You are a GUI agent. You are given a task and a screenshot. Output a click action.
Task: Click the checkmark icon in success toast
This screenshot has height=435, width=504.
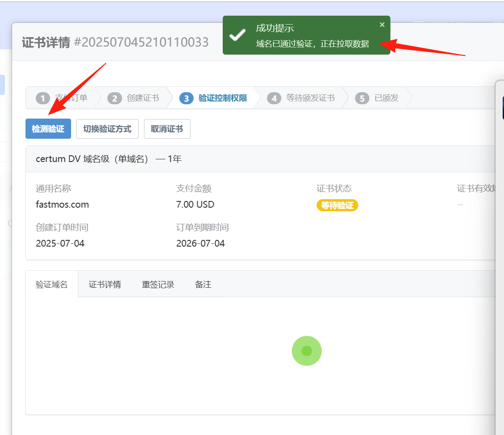tap(237, 35)
